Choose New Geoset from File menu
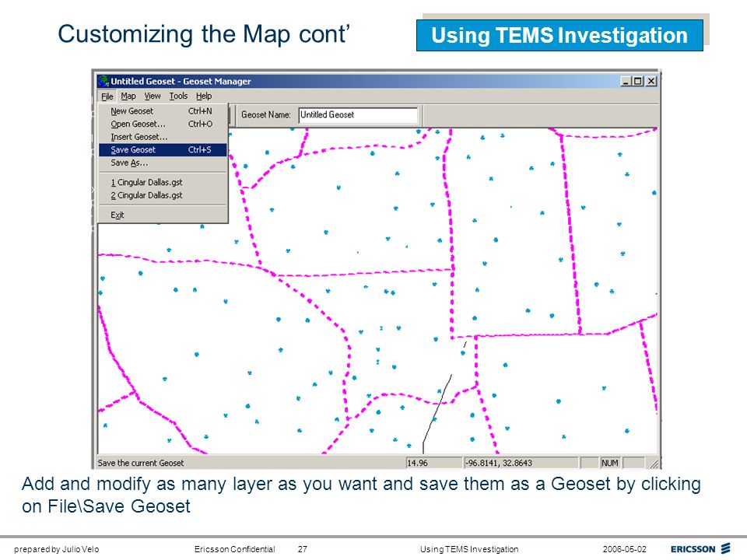Viewport: 747px width, 560px height. (x=163, y=111)
